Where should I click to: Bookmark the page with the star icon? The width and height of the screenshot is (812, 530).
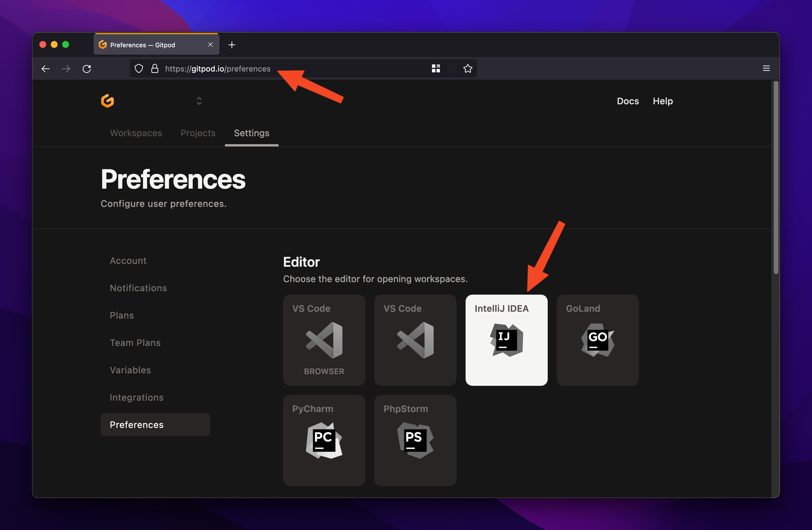click(468, 69)
